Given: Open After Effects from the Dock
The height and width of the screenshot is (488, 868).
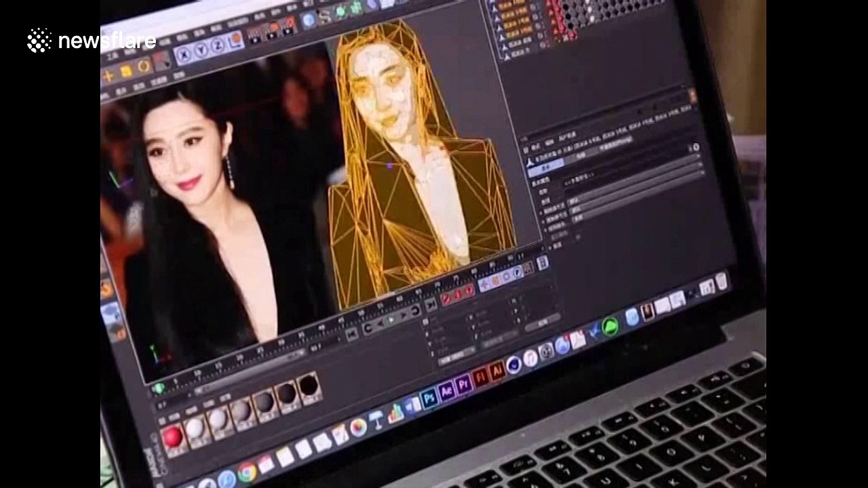Looking at the screenshot, I should pos(446,392).
